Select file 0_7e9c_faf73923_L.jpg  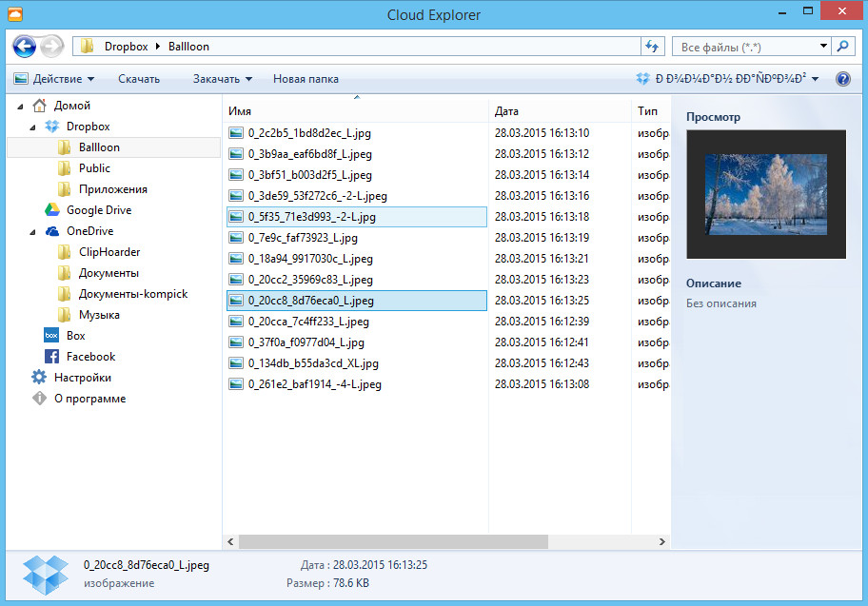(303, 238)
